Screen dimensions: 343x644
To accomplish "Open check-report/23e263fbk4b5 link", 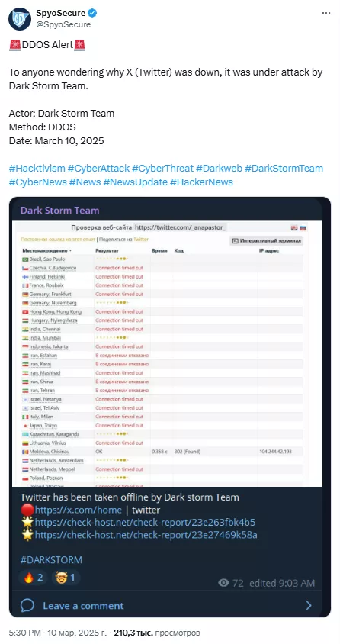I will tap(145, 523).
